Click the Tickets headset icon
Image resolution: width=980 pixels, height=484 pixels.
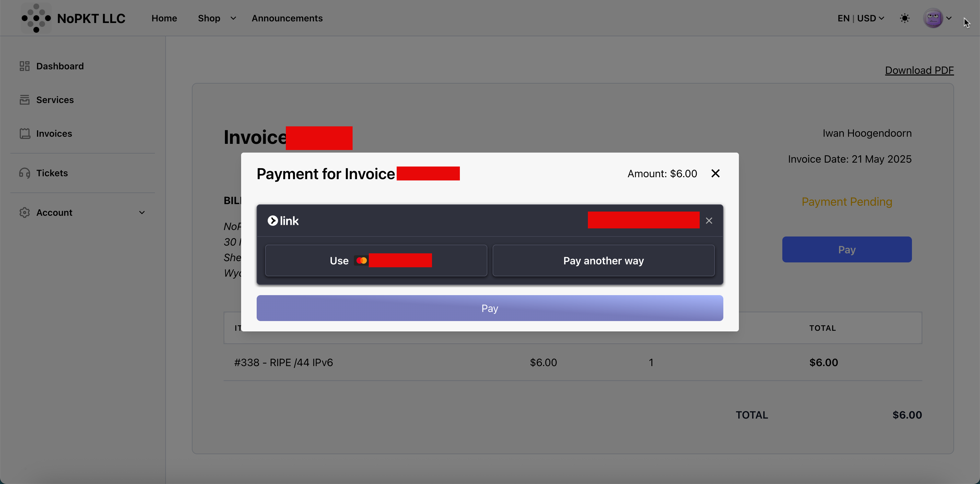click(x=24, y=173)
